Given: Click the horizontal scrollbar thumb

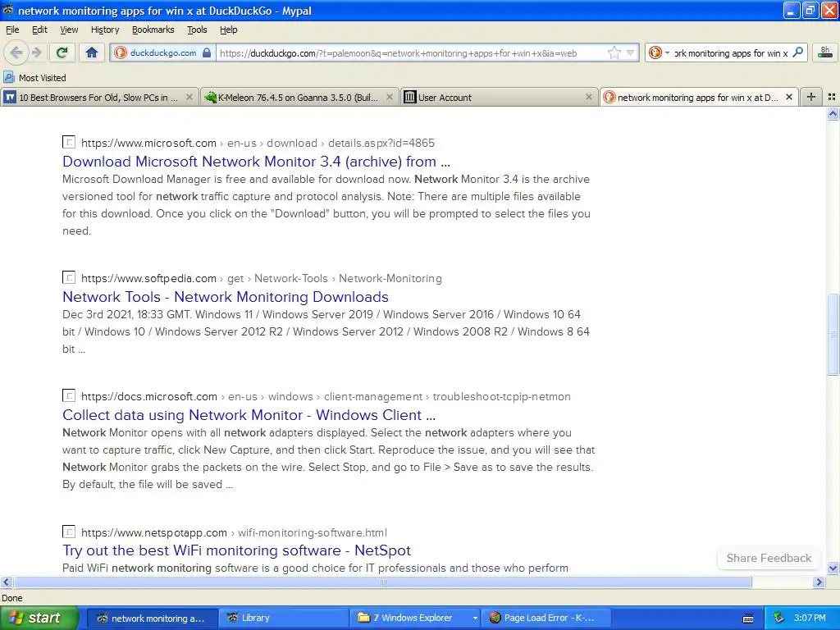Looking at the screenshot, I should click(382, 582).
